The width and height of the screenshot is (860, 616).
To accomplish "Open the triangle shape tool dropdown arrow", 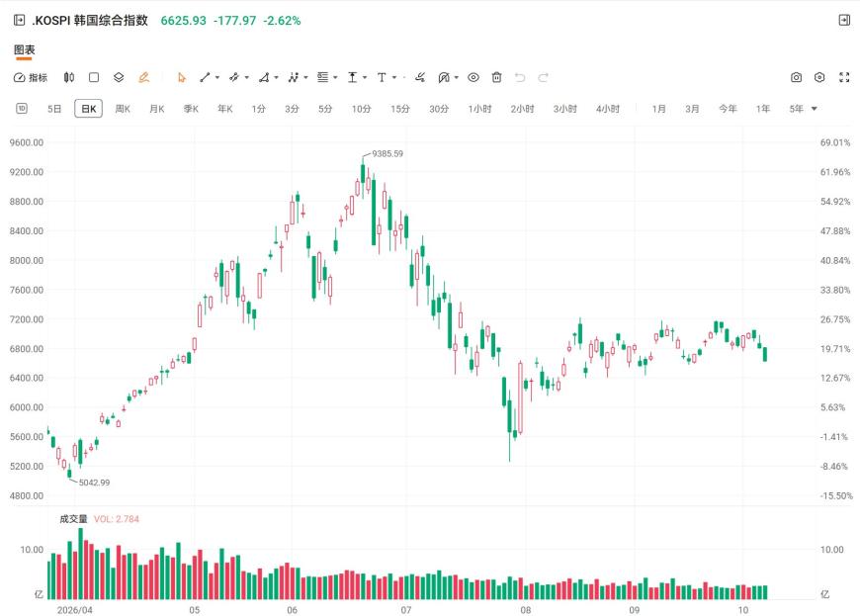I will 276,78.
